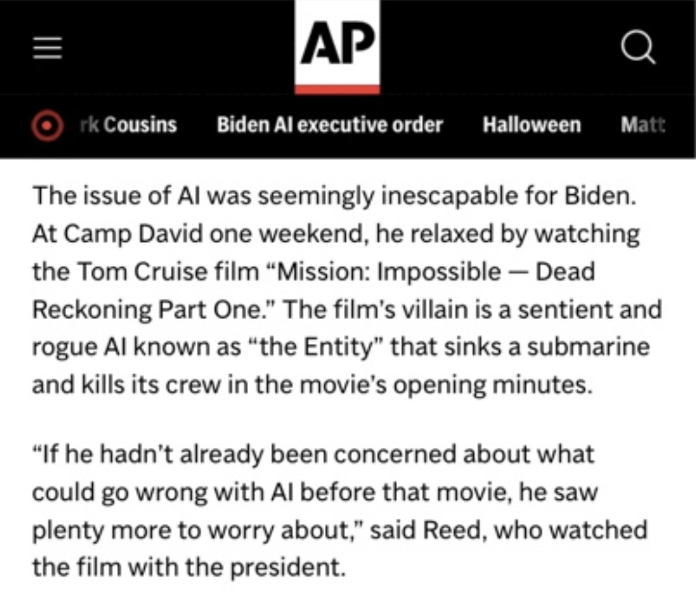Go to homepage via AP logo

[337, 43]
